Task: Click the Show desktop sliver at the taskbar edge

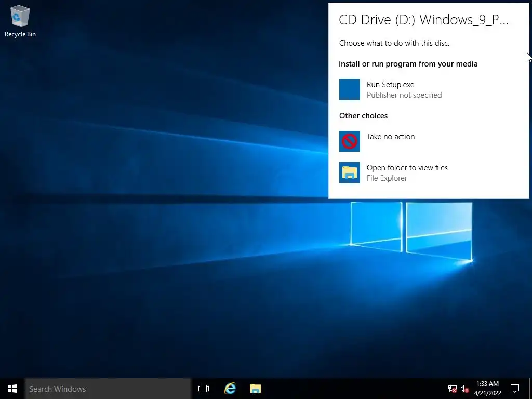Action: [x=530, y=389]
